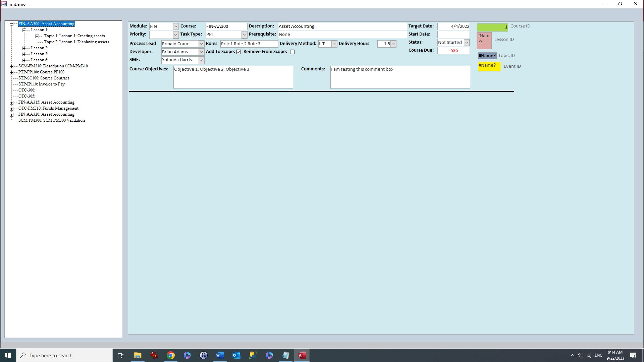Open the empty Priority dropdown
The height and width of the screenshot is (362, 644).
[x=176, y=35]
